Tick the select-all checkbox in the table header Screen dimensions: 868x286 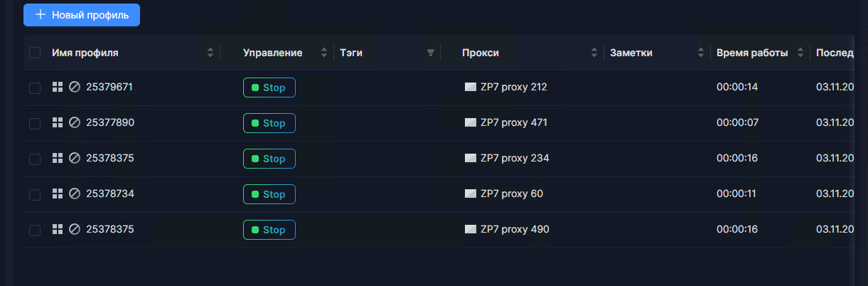pyautogui.click(x=35, y=53)
